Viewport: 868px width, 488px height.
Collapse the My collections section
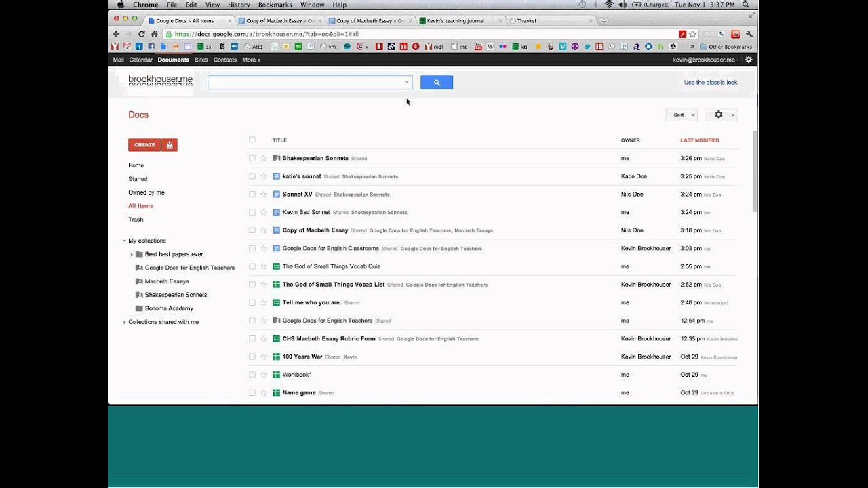[125, 241]
